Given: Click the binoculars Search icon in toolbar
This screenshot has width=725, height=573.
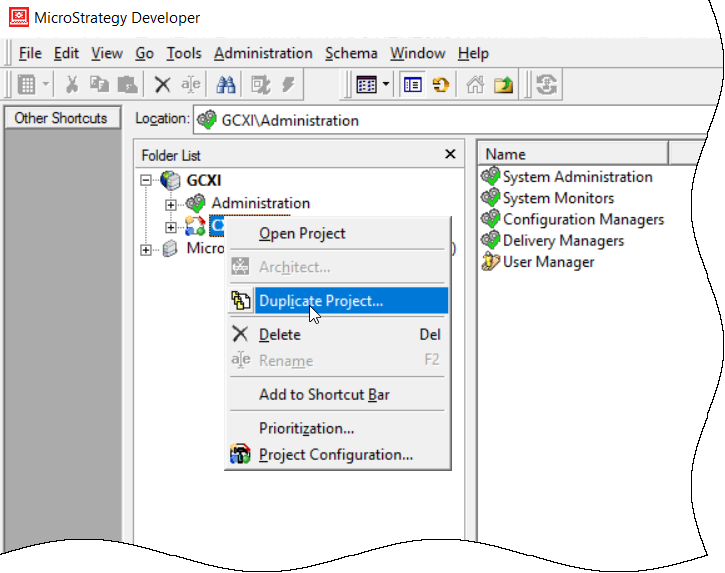Looking at the screenshot, I should pyautogui.click(x=226, y=85).
